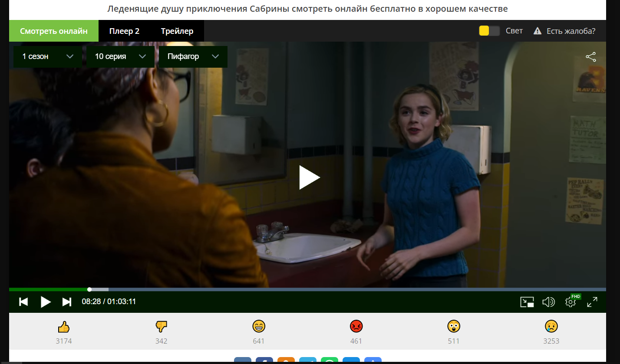620x364 pixels.
Task: Click the play button in the control bar
Action: [x=46, y=302]
